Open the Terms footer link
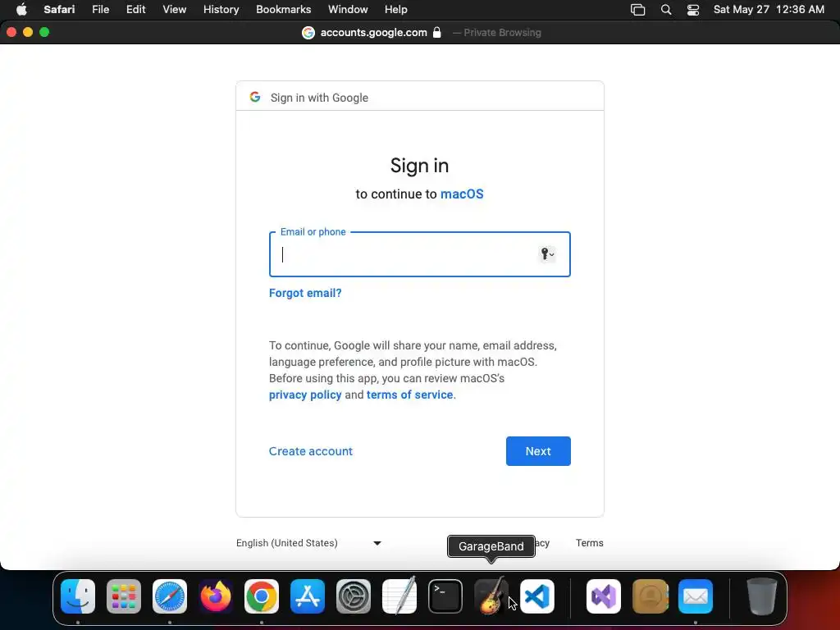Viewport: 840px width, 630px height. click(x=589, y=543)
